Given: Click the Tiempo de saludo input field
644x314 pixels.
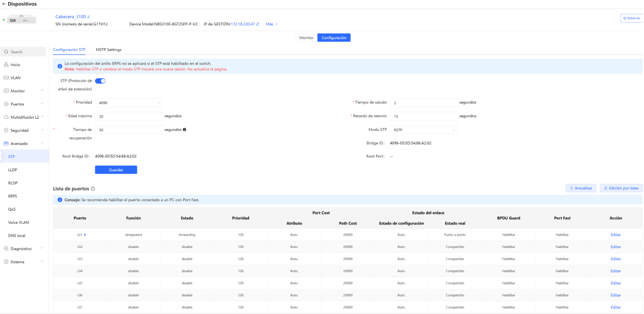Looking at the screenshot, I should [x=424, y=103].
